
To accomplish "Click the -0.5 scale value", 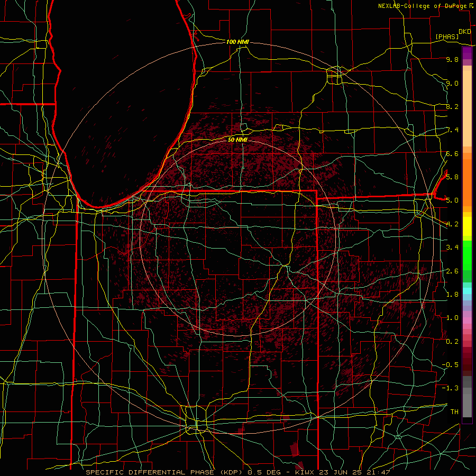I will [450, 364].
